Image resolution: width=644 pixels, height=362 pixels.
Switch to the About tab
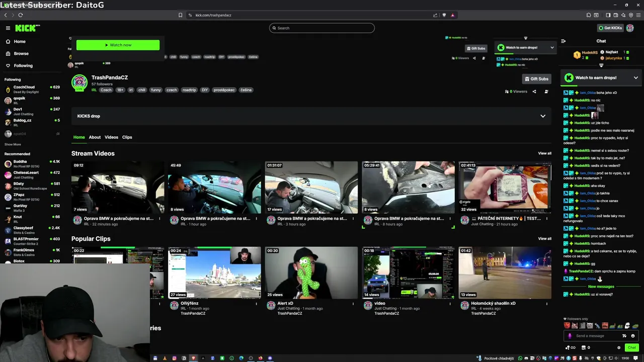pyautogui.click(x=95, y=137)
